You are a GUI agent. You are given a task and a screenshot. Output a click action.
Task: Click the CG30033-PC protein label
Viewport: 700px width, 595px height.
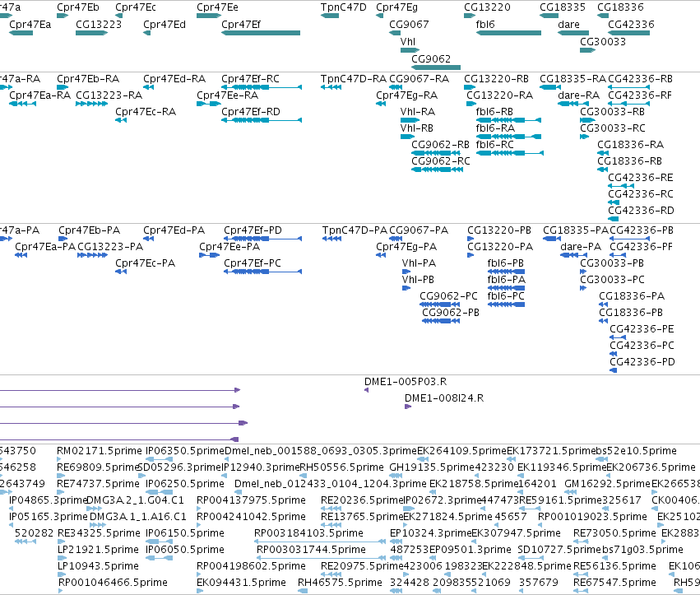pyautogui.click(x=612, y=280)
